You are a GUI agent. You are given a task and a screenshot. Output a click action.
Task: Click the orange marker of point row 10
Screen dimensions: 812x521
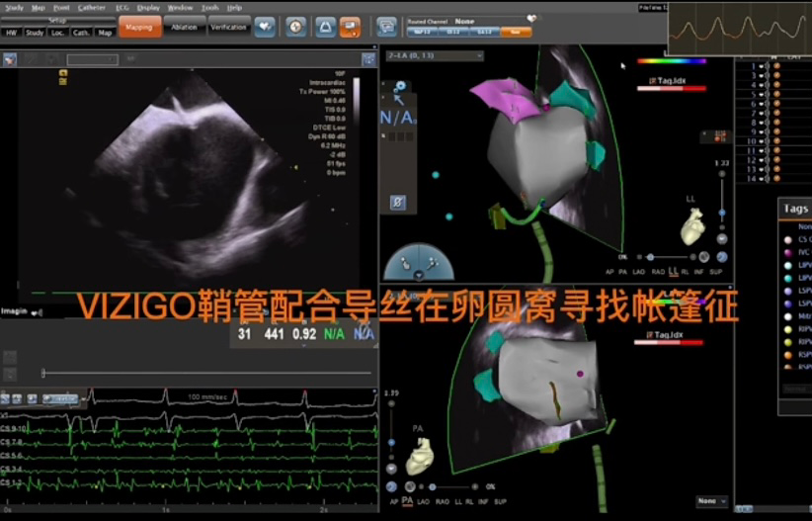click(x=776, y=141)
